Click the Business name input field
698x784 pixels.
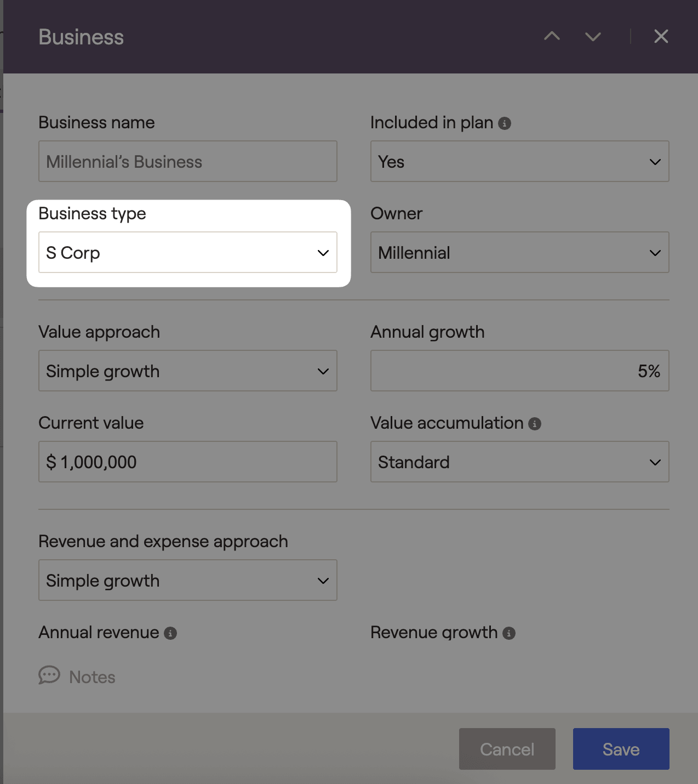(x=187, y=162)
